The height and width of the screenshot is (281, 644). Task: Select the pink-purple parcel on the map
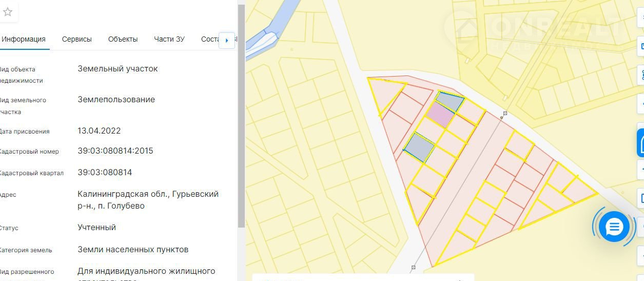440,115
